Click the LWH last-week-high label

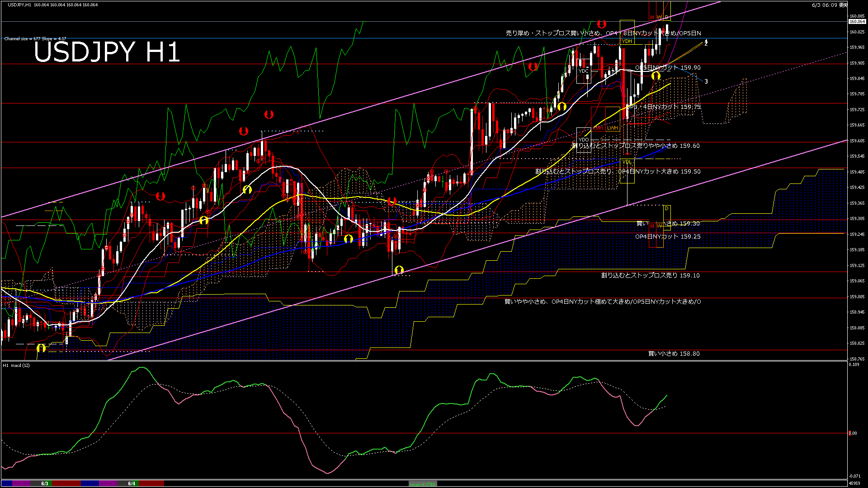(612, 128)
